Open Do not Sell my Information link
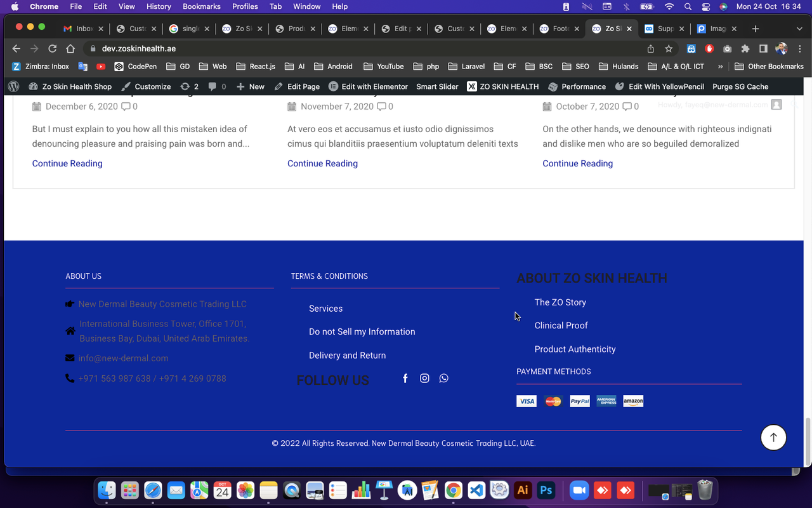The image size is (812, 508). [362, 331]
